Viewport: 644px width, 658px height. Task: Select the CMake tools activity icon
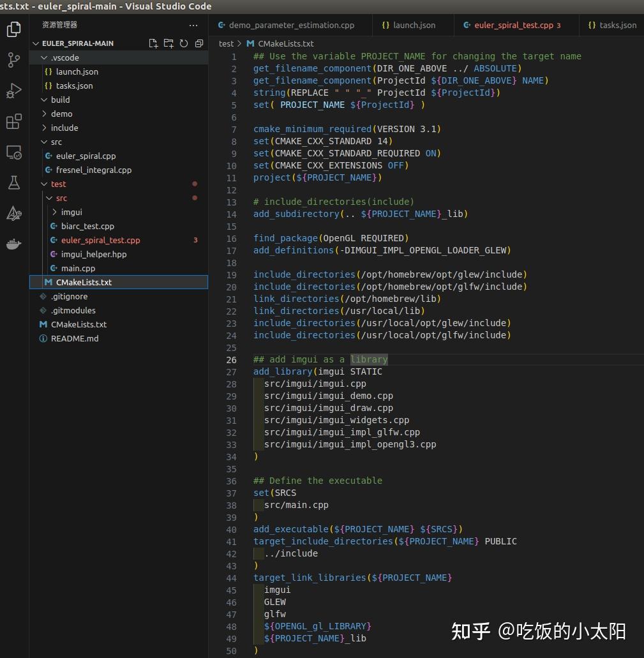coord(13,213)
